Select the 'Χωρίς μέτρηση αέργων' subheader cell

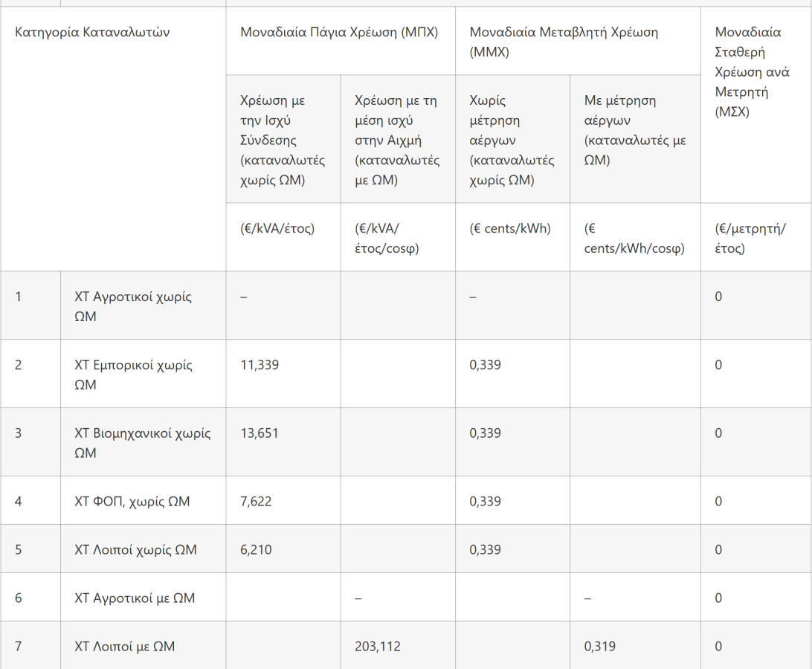(512, 140)
